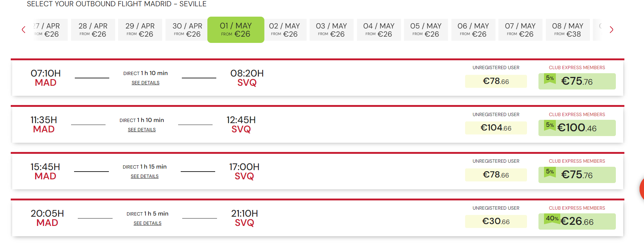
Task: Click the next dates right arrow
Action: coord(611,30)
